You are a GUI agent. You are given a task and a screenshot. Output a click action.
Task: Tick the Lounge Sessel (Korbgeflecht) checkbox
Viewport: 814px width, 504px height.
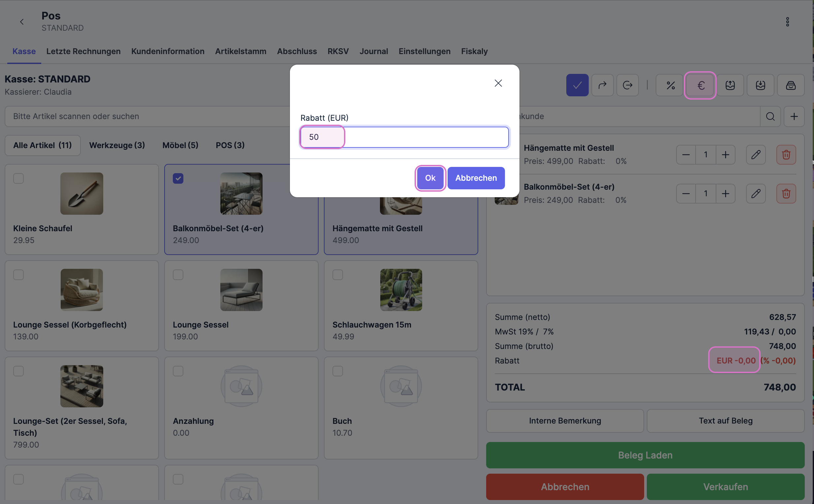coord(18,275)
